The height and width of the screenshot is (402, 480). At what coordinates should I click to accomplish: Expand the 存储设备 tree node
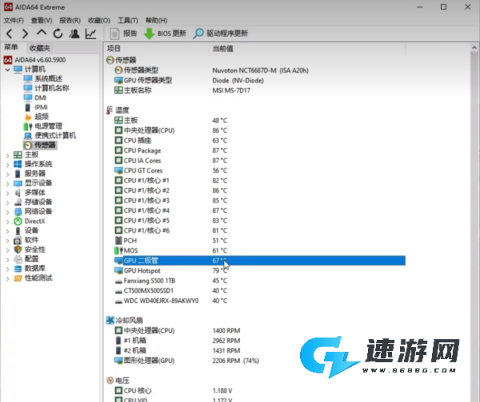[x=8, y=202]
